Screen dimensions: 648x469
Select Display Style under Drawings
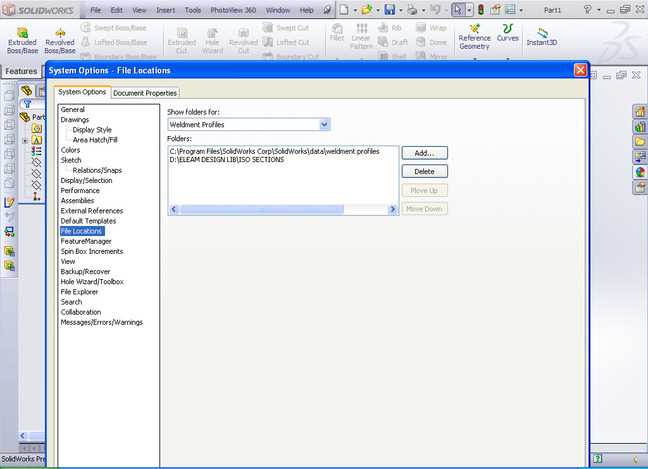point(92,130)
